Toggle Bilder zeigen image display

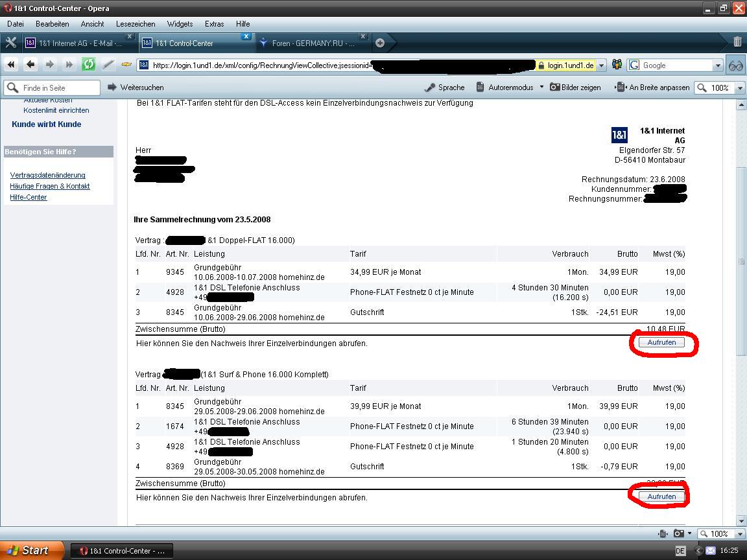[576, 87]
